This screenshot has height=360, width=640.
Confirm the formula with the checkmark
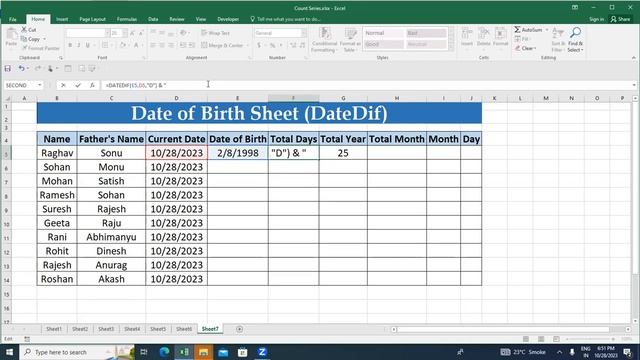point(78,85)
